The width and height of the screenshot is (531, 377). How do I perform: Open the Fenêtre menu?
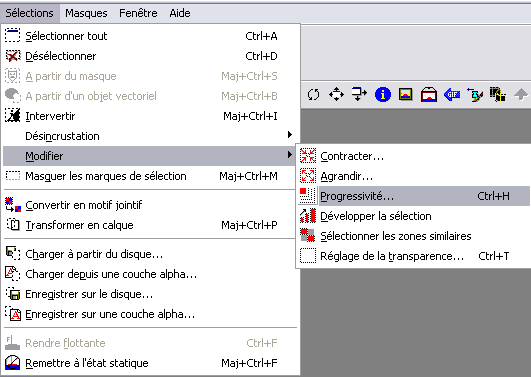click(138, 13)
